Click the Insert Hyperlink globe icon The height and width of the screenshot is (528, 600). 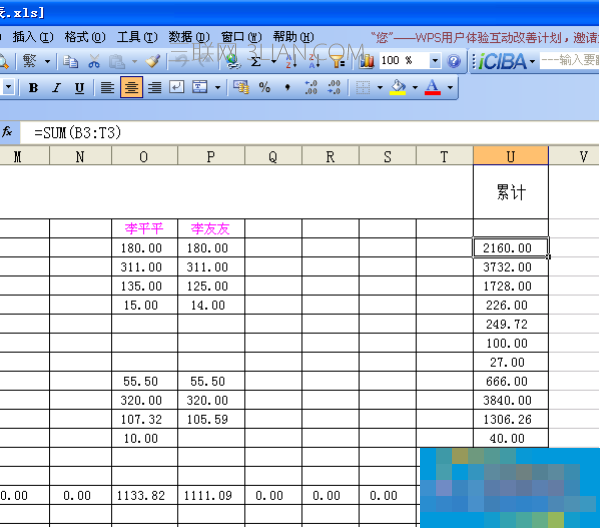coord(232,61)
